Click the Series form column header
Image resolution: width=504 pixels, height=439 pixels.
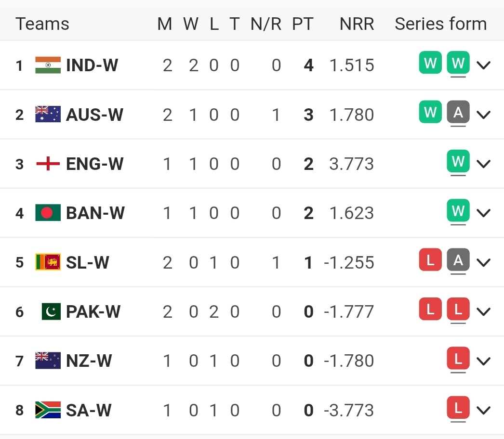coord(440,24)
